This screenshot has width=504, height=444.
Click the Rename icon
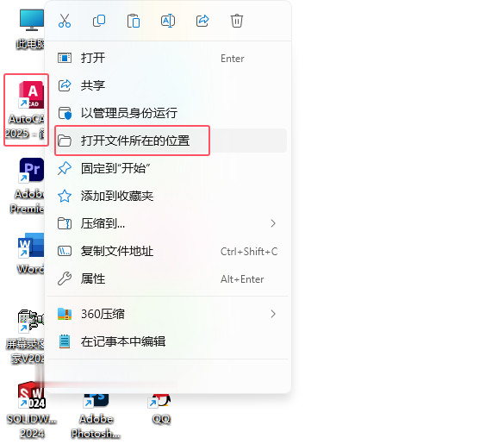point(168,21)
